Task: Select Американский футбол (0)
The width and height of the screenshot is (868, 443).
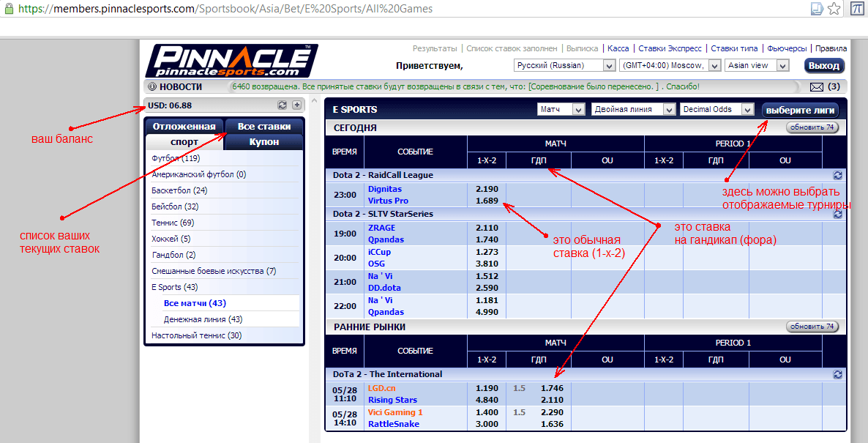Action: [x=199, y=174]
